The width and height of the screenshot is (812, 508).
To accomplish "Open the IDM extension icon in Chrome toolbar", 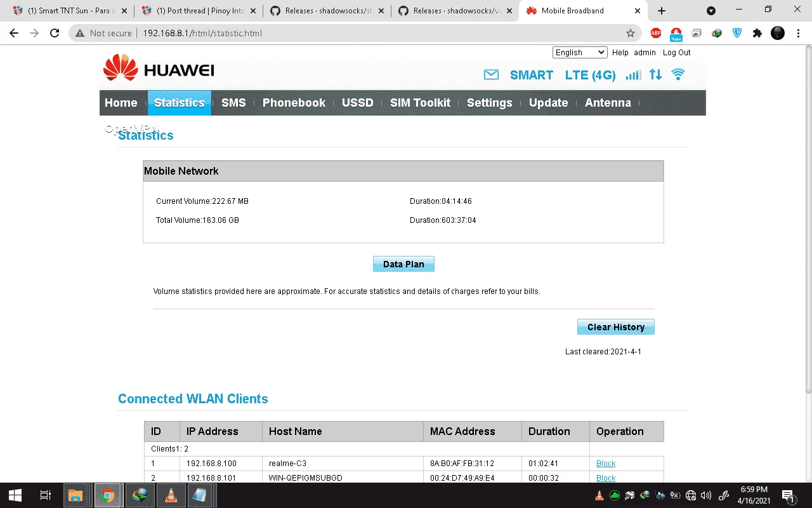I will click(717, 33).
